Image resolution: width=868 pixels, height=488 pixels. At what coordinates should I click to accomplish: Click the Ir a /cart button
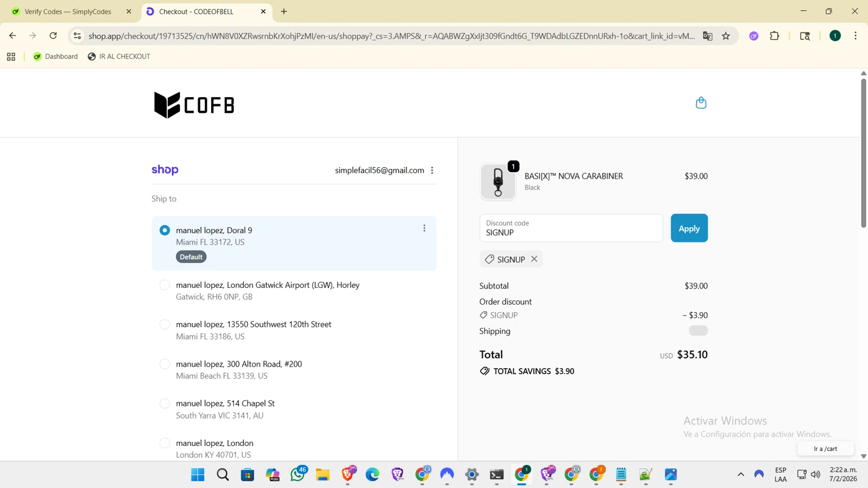[x=825, y=449]
